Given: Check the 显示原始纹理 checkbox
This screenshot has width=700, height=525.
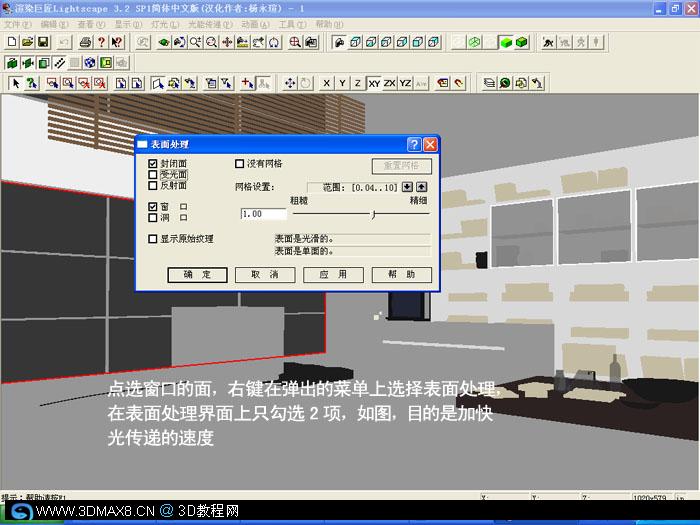Looking at the screenshot, I should pyautogui.click(x=153, y=239).
